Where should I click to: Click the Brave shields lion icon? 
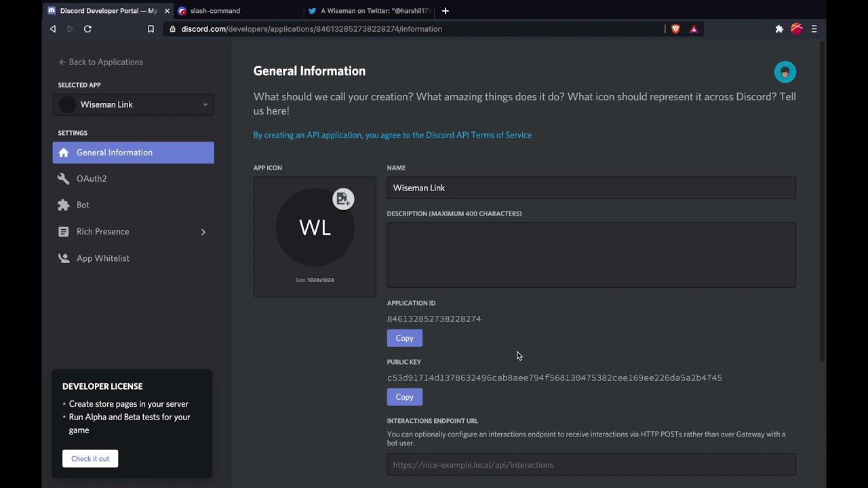[x=675, y=29]
